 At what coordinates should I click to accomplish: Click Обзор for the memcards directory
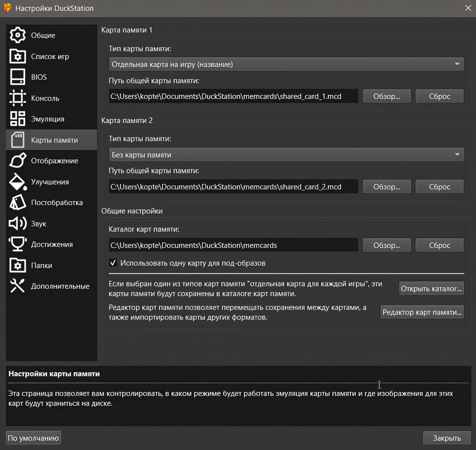click(387, 245)
